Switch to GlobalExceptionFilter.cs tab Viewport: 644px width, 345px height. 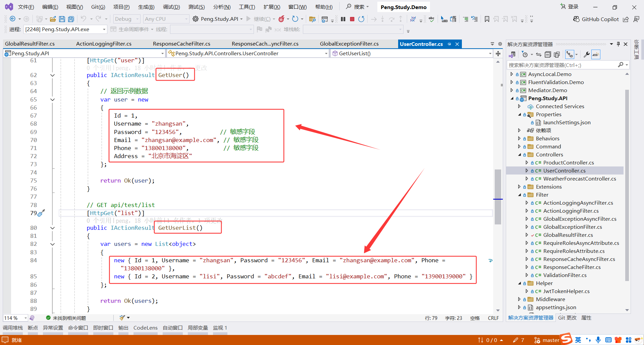point(349,44)
